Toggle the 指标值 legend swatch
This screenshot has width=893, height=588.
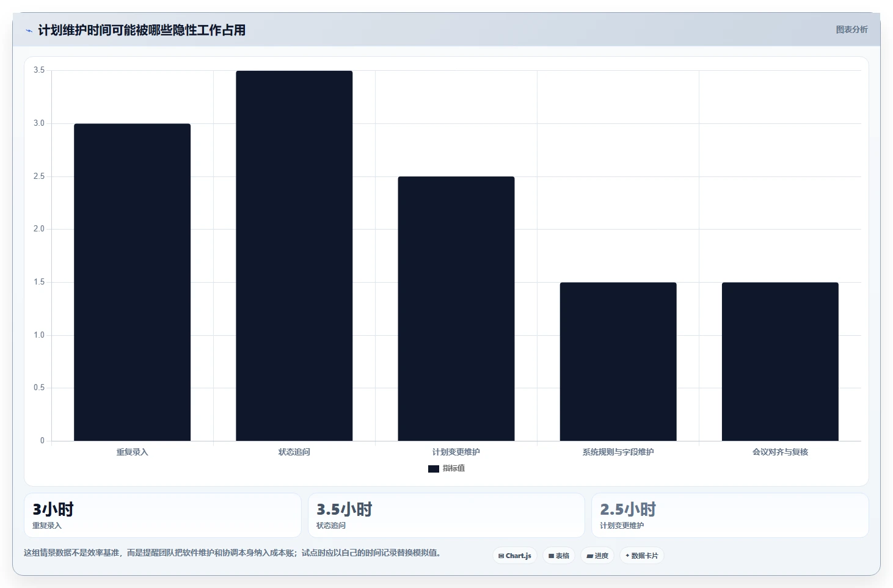(x=434, y=469)
